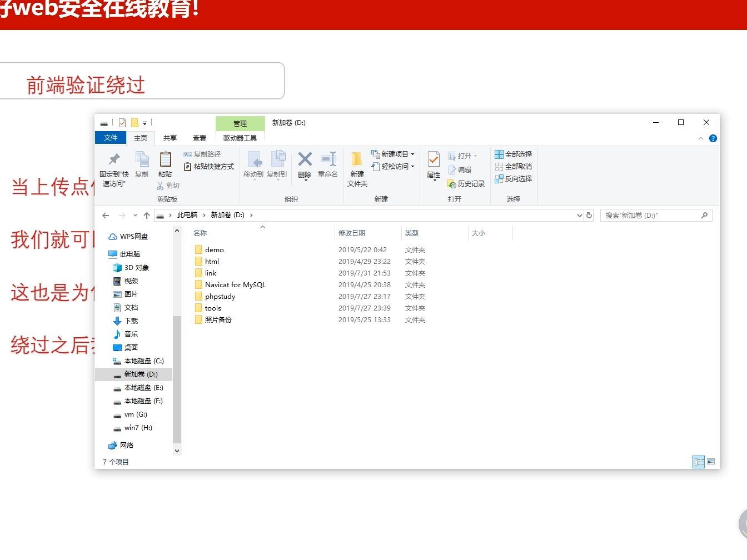Click the Cut scissors icon
This screenshot has width=747, height=560.
click(161, 186)
